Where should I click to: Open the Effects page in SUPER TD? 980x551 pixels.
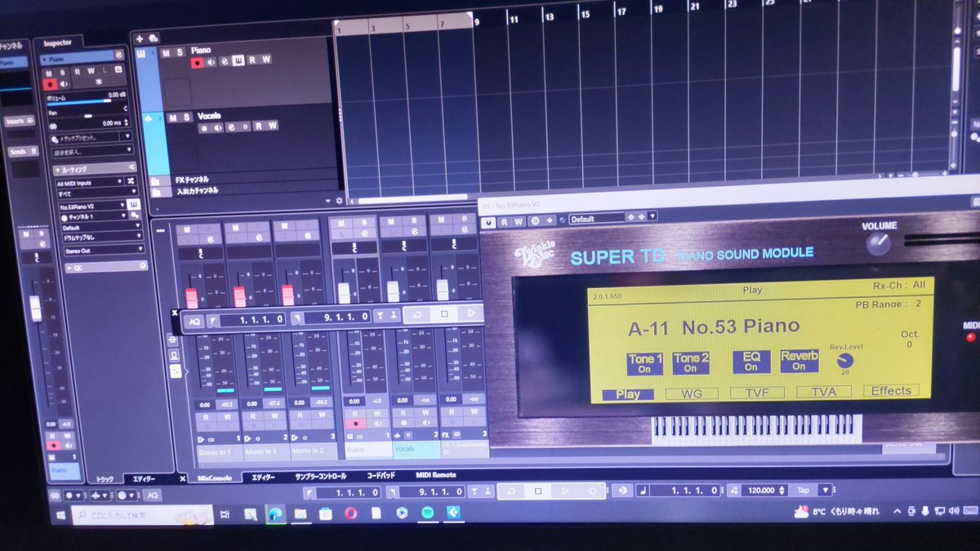point(891,390)
